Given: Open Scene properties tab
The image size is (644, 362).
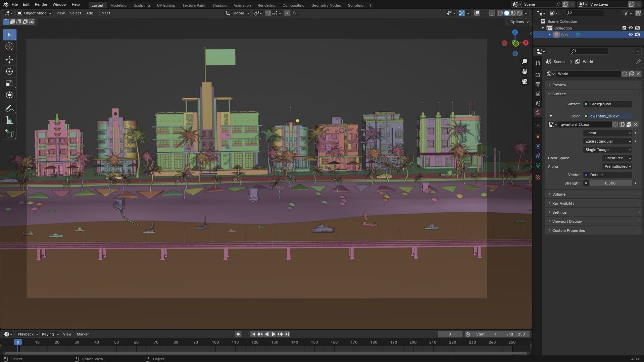Looking at the screenshot, I should click(538, 103).
